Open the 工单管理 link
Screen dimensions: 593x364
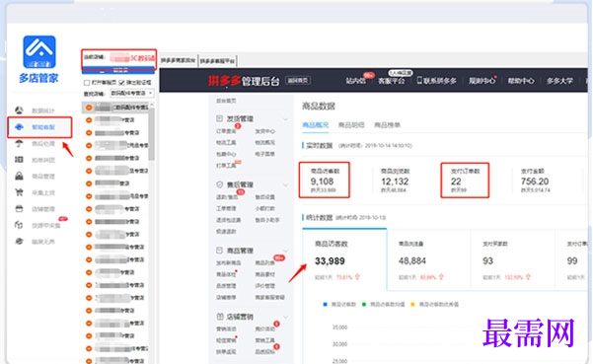pos(226,208)
